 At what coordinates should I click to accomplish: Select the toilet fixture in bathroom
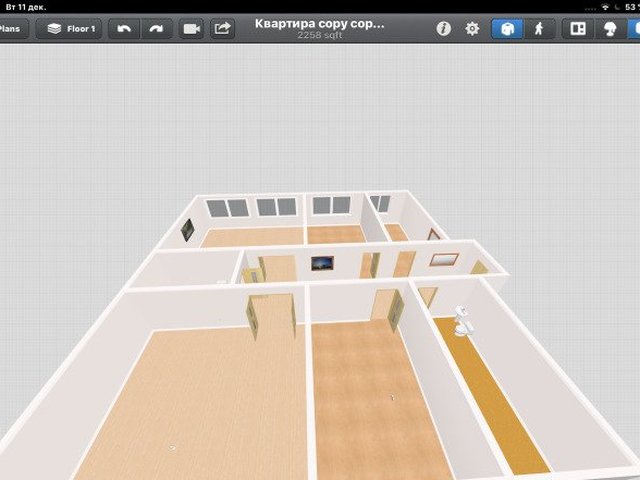[463, 322]
